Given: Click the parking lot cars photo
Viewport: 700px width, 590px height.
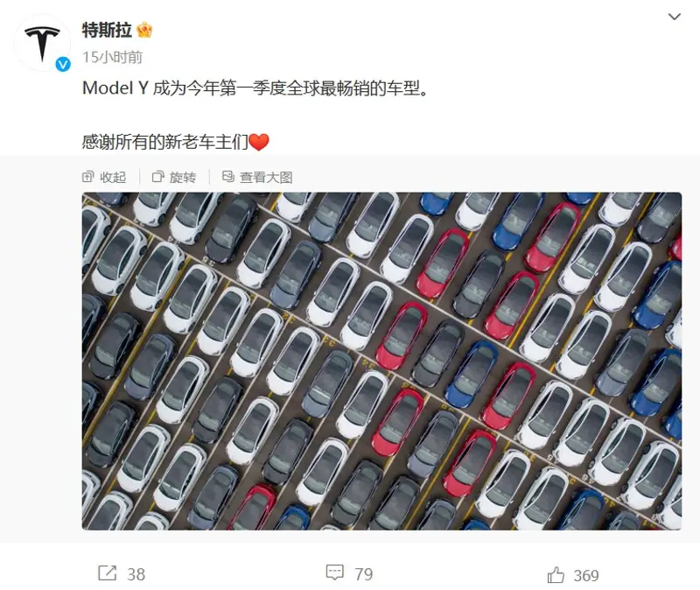Looking at the screenshot, I should coord(381,361).
